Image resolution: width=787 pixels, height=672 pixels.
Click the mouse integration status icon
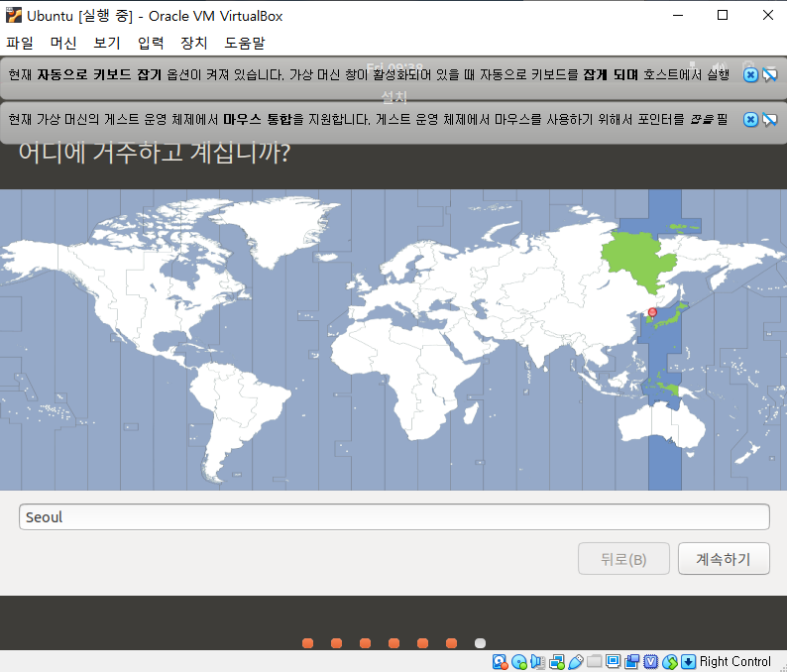pos(670,662)
